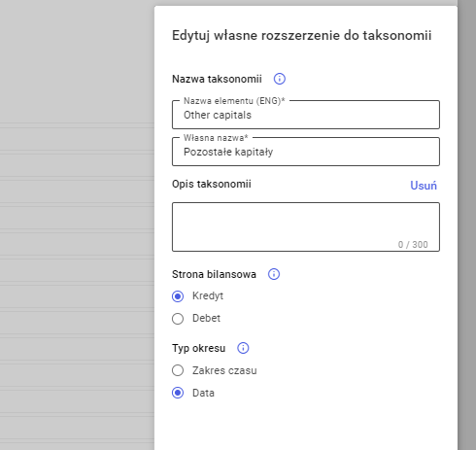Select the Zakres czasu radio button

click(178, 370)
